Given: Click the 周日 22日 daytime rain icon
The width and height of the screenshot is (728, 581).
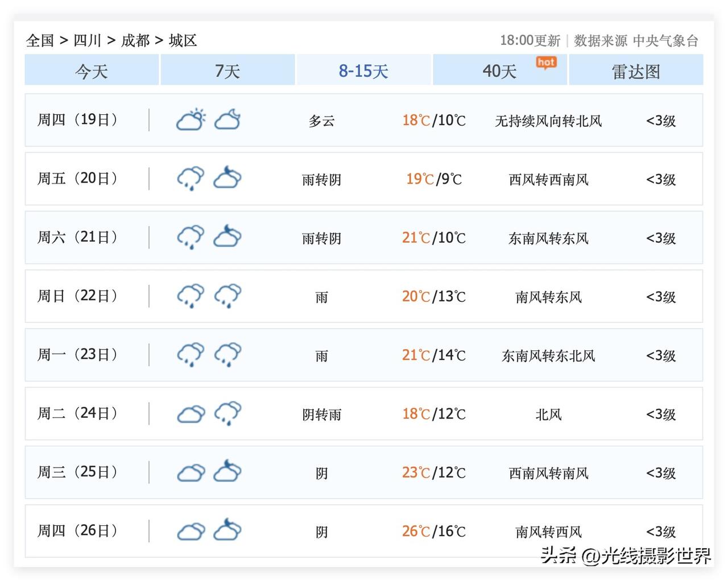Looking at the screenshot, I should (x=191, y=296).
